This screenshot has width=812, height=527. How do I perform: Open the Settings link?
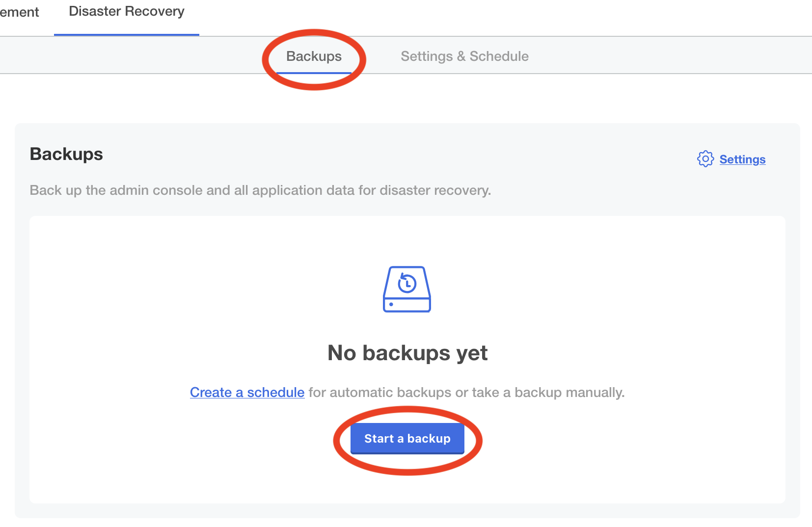(742, 159)
